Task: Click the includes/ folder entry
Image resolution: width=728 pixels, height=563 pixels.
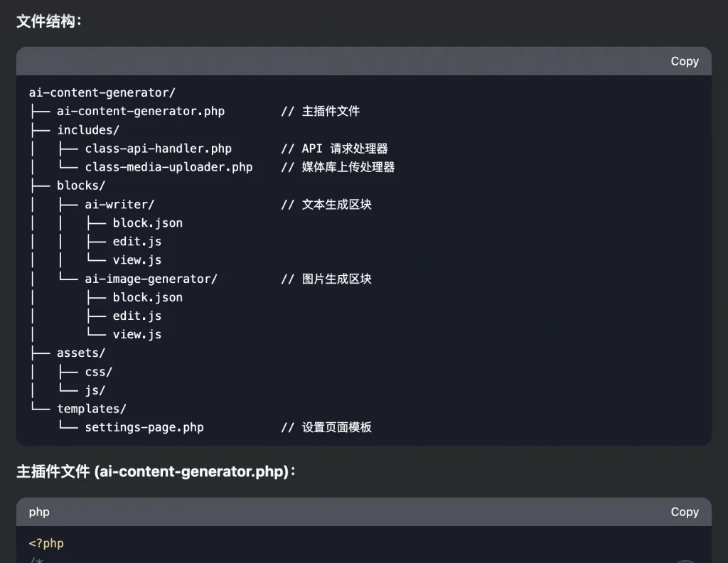Action: 88,129
